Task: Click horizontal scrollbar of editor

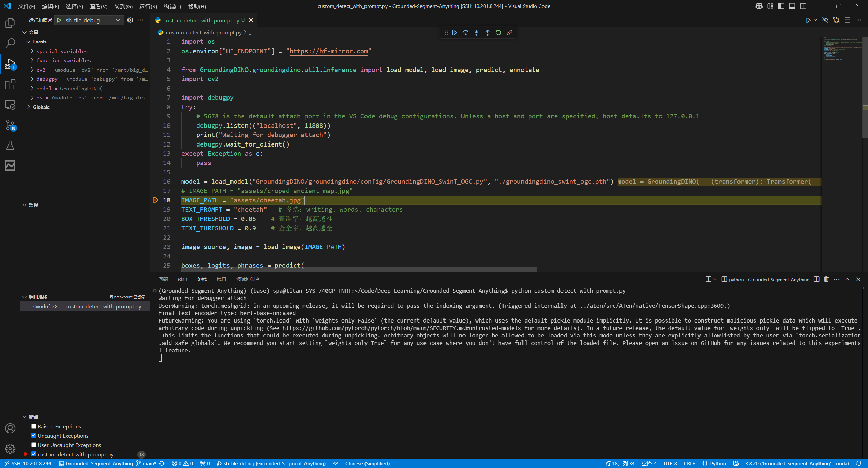Action: coord(360,269)
